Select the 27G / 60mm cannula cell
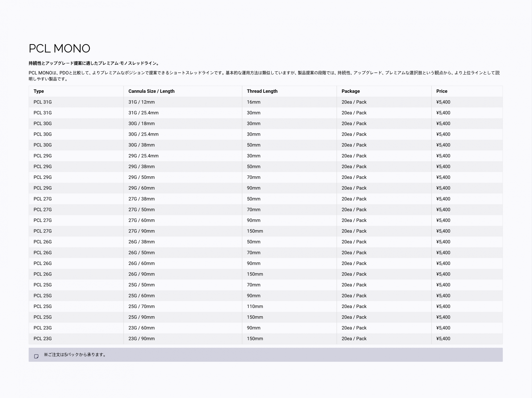The image size is (532, 398). click(x=183, y=220)
